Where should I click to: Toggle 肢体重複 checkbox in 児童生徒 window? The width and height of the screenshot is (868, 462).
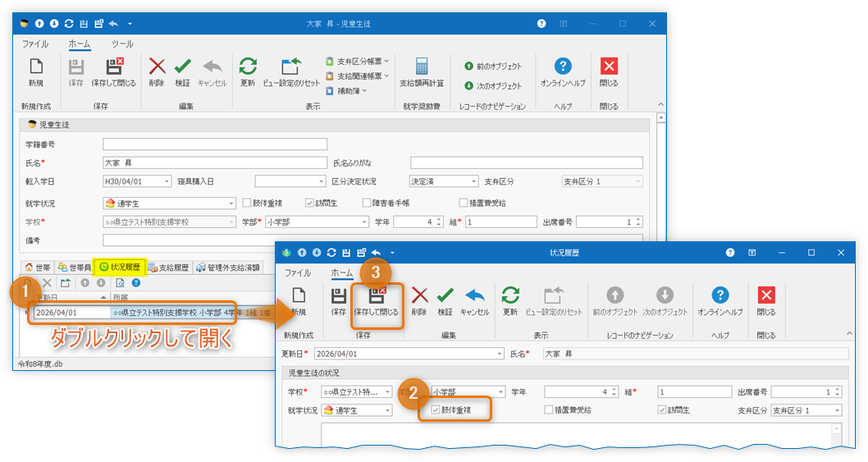[247, 203]
